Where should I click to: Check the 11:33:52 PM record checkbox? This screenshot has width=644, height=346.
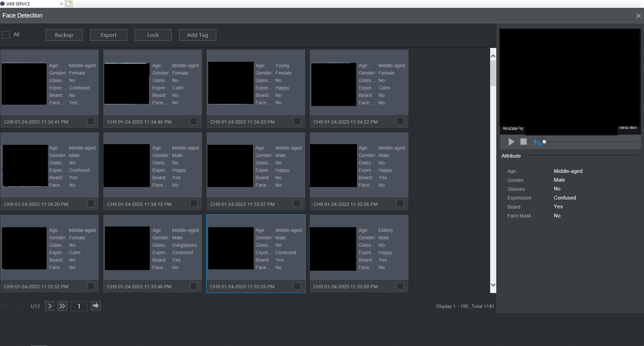91,286
